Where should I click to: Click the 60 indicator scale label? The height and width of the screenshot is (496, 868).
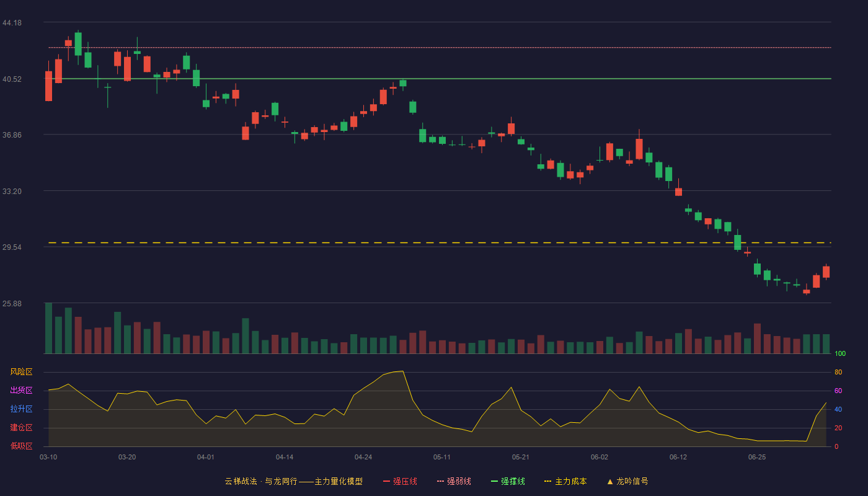[838, 391]
